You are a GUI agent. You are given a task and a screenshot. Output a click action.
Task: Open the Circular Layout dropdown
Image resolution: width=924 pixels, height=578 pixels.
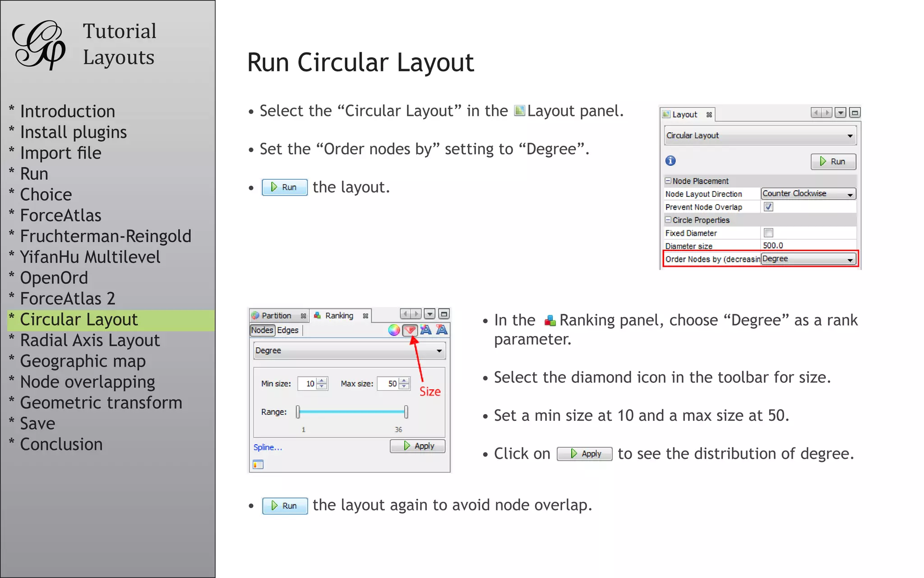click(x=760, y=135)
